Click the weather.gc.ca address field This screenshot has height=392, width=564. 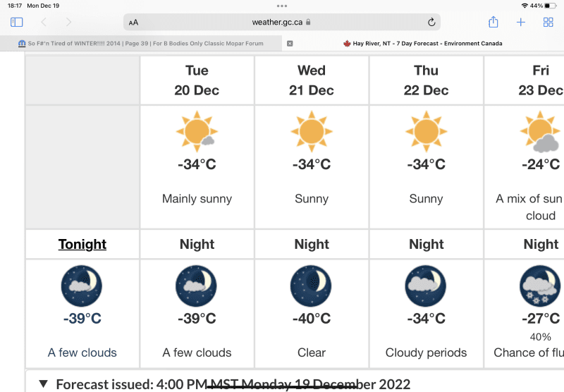tap(282, 23)
